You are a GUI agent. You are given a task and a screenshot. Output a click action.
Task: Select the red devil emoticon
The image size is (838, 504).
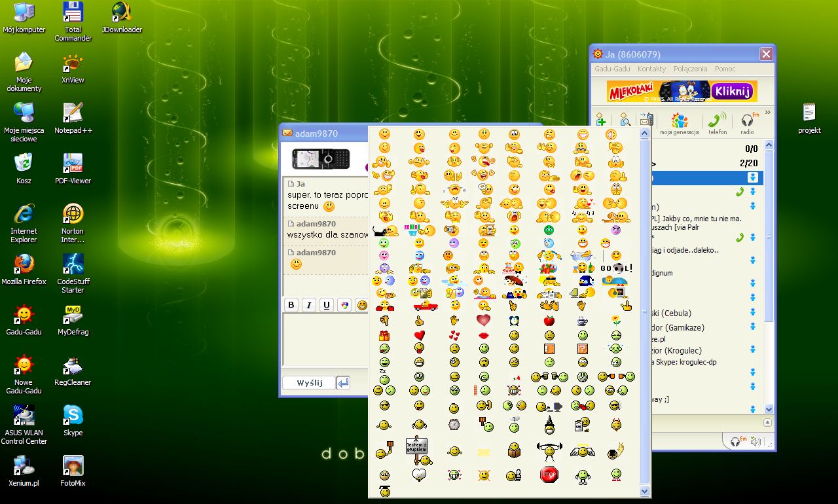pyautogui.click(x=615, y=425)
